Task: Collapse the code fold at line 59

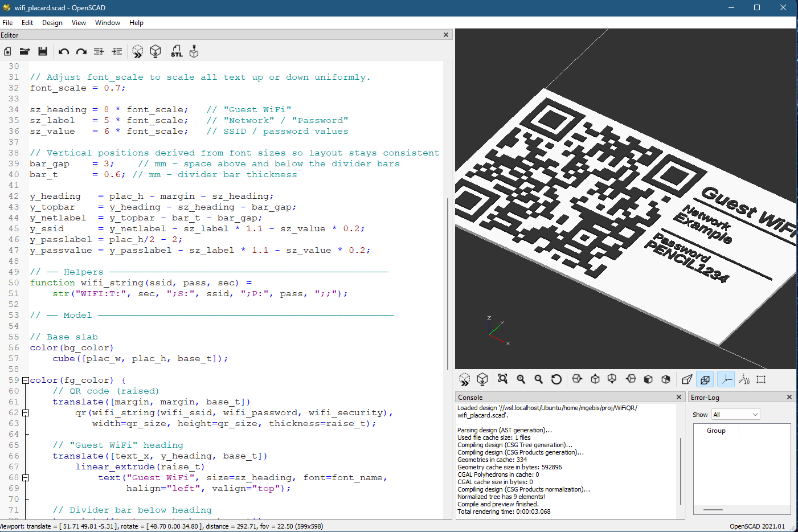Action: (26, 380)
